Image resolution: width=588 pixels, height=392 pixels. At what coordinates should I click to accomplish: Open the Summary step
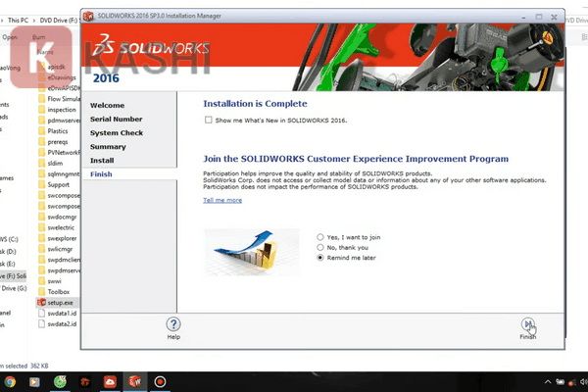pyautogui.click(x=108, y=147)
